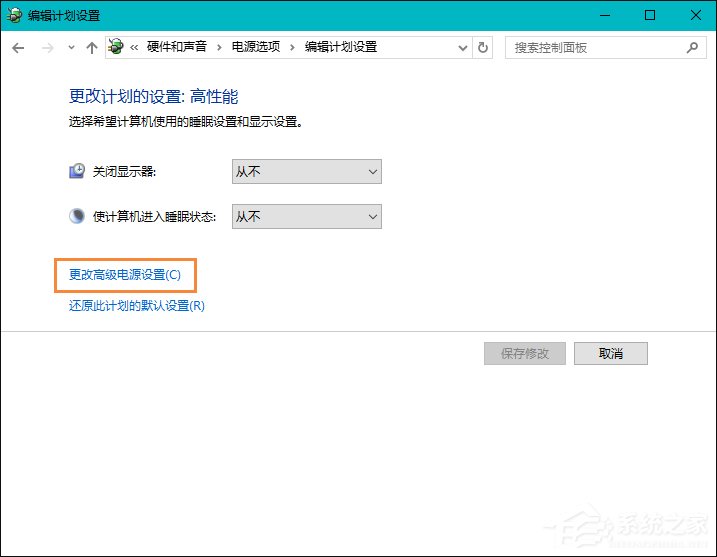Minimize the 编辑计划设置 window
This screenshot has width=717, height=557.
pyautogui.click(x=605, y=15)
